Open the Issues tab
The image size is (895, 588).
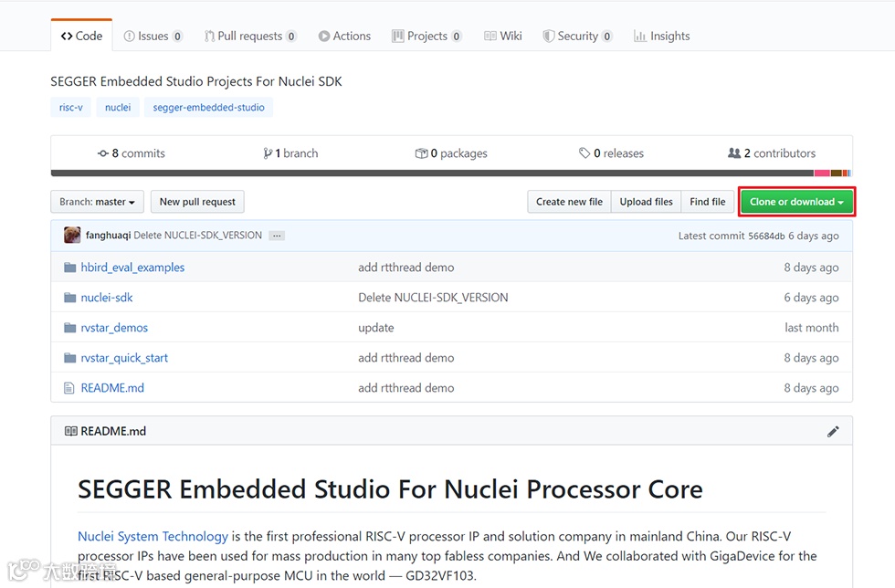(x=153, y=36)
